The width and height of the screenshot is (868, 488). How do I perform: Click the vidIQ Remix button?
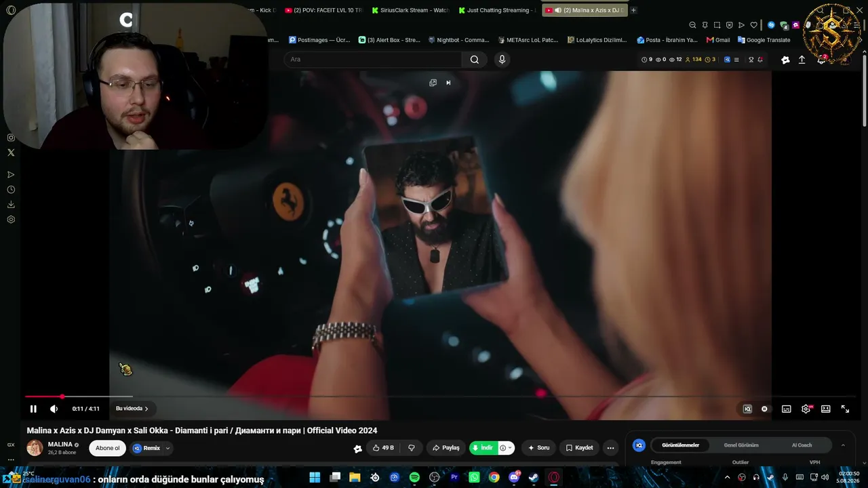point(146,448)
